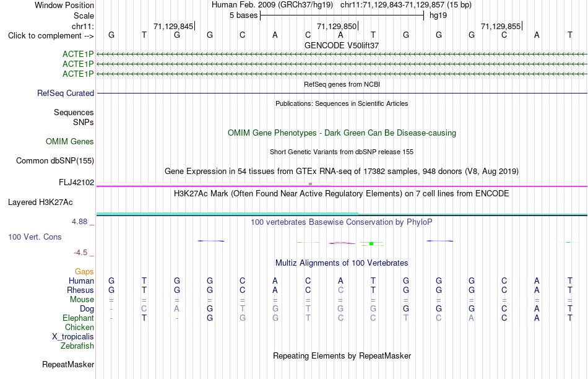Image resolution: width=588 pixels, height=379 pixels.
Task: Click the 'Click to complement -->' label
Action: tap(51, 36)
